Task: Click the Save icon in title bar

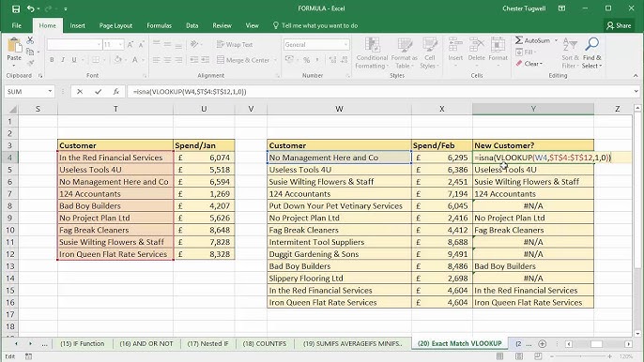Action: pyautogui.click(x=16, y=8)
